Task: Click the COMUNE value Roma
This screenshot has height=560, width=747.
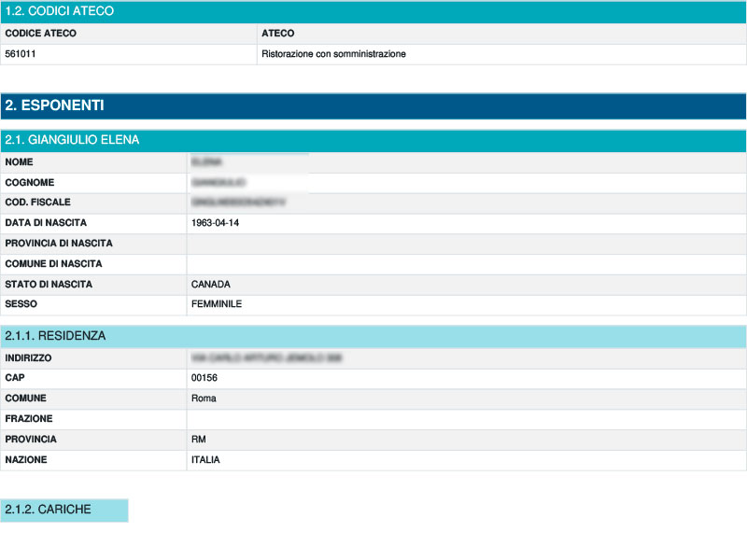Action: pyautogui.click(x=204, y=399)
